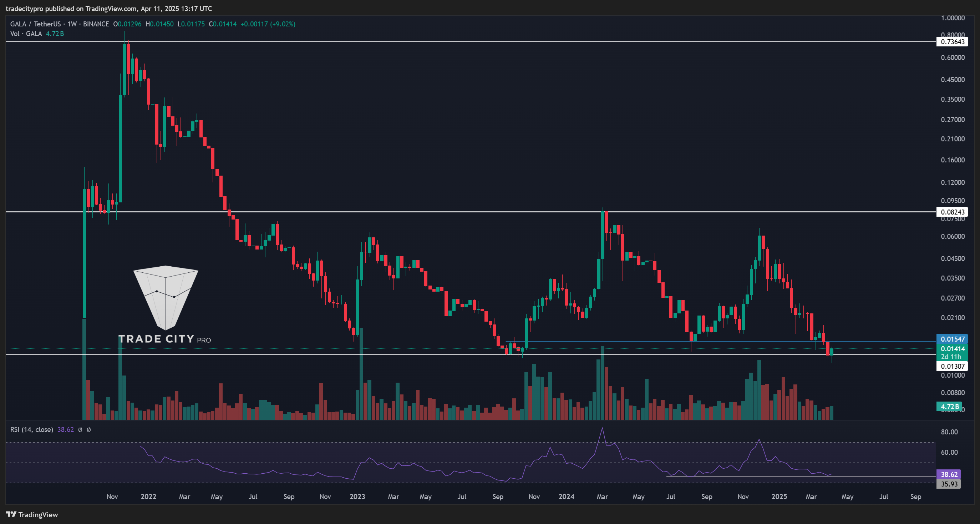This screenshot has width=980, height=524.
Task: Click the TradingView logo icon
Action: coord(11,514)
